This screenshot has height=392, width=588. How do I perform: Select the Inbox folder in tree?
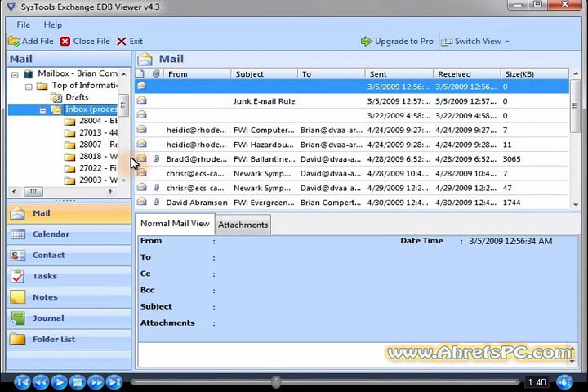pos(91,109)
